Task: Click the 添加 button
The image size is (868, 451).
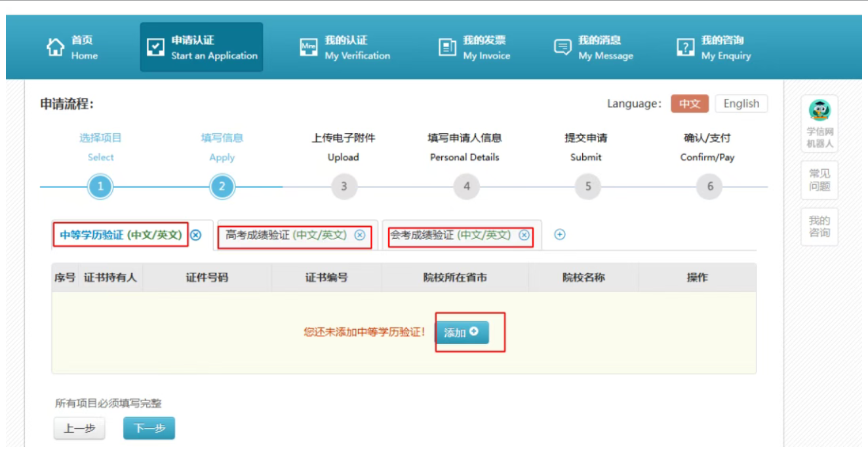Action: click(x=462, y=332)
